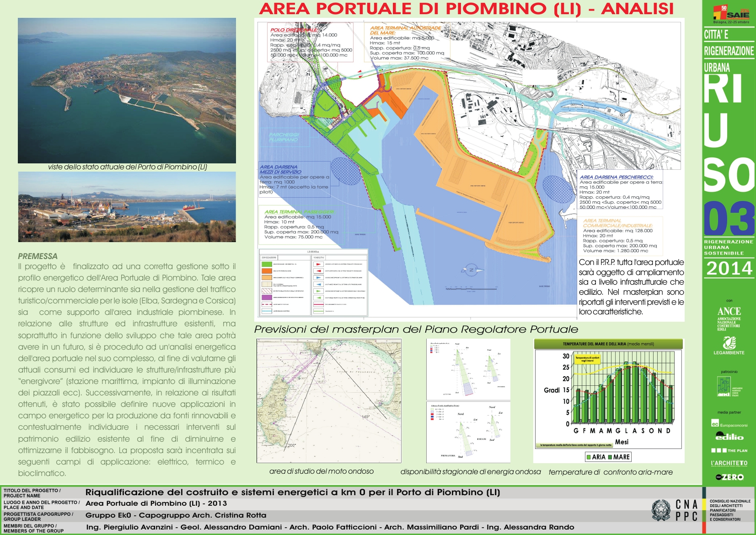Click the L'ARCHITETTO logo
This screenshot has height=535, width=756.
tap(729, 463)
